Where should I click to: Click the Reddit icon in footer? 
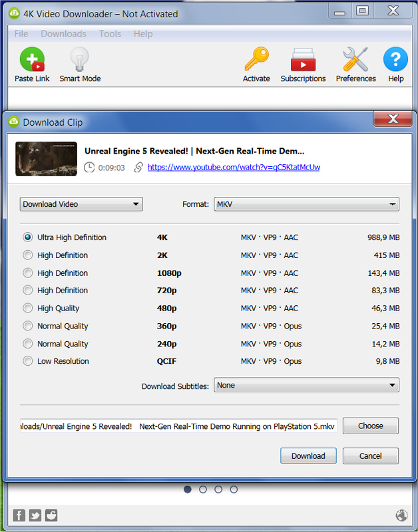click(51, 515)
